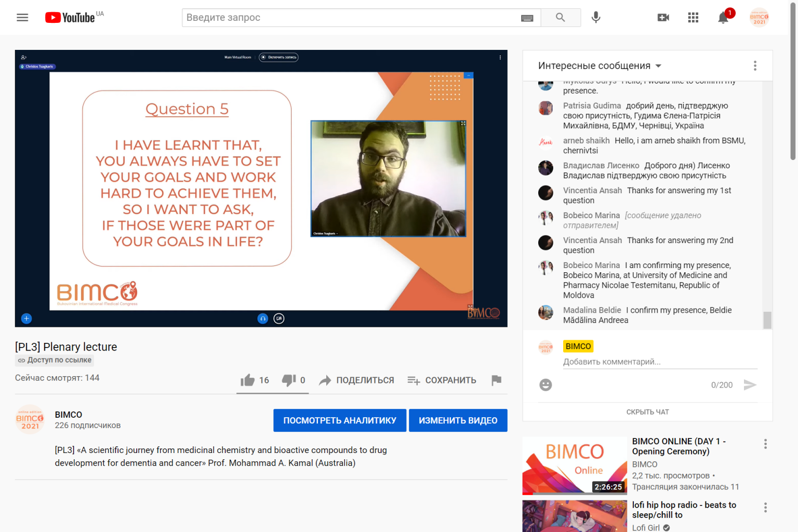Click the Share button

(x=356, y=380)
